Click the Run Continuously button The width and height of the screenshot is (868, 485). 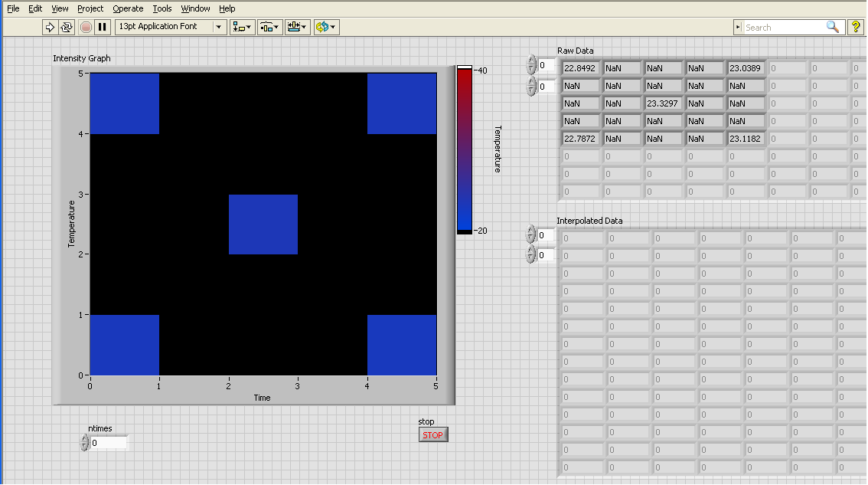tap(67, 27)
